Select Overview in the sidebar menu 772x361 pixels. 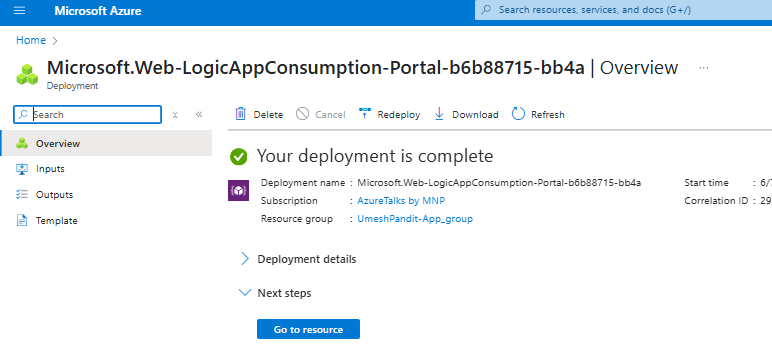(106, 143)
